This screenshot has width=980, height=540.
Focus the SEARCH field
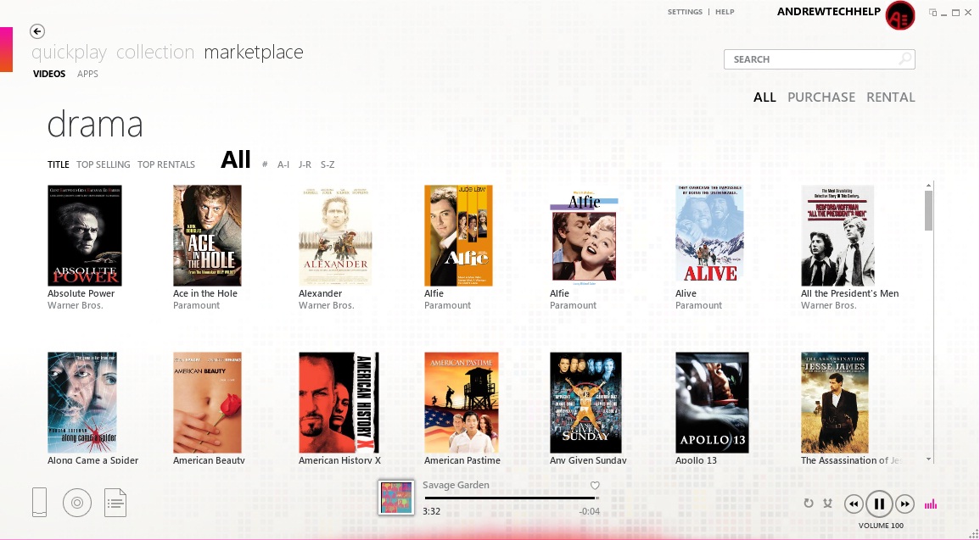point(820,59)
